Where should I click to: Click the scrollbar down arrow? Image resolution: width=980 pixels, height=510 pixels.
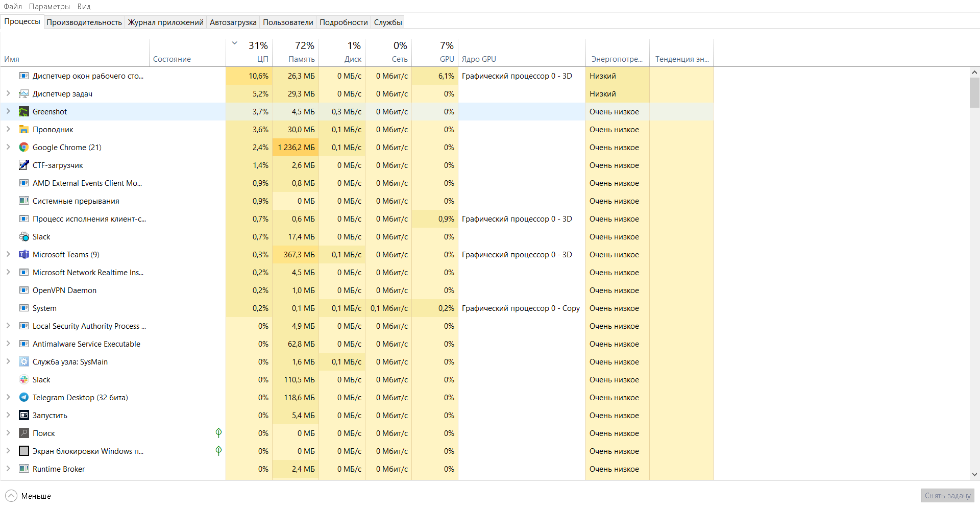click(x=974, y=474)
